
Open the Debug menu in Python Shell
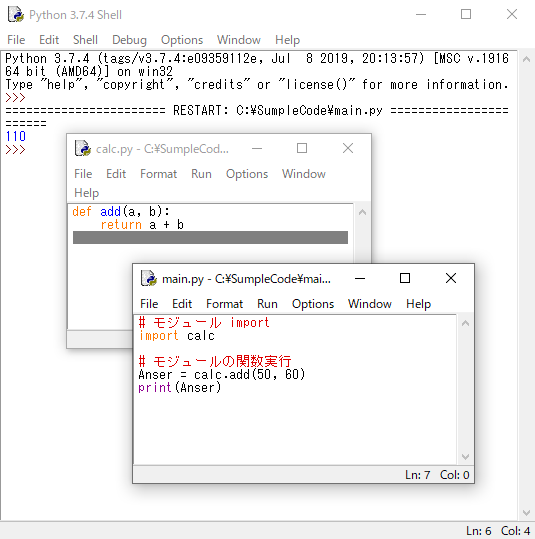pos(129,40)
